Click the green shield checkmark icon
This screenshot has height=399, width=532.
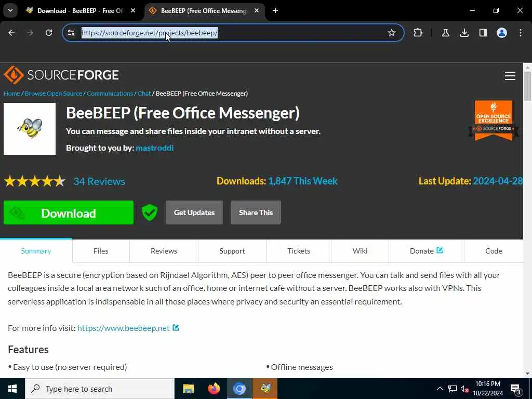pyautogui.click(x=149, y=212)
